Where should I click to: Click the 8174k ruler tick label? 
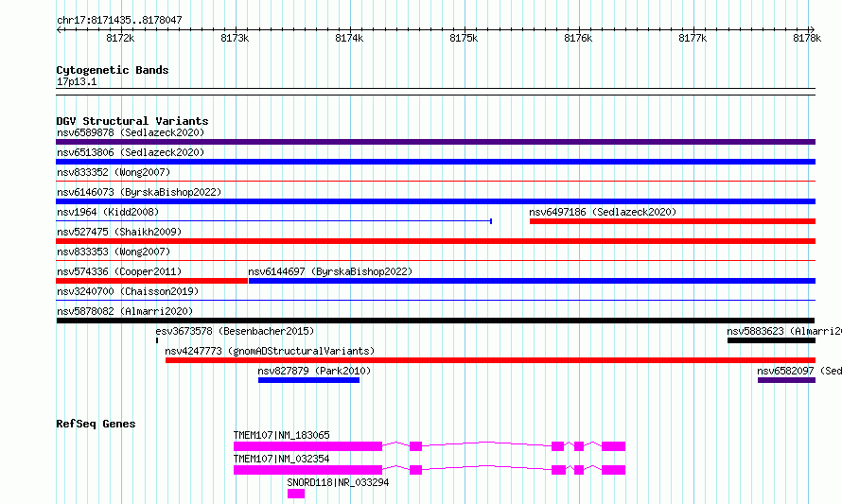coord(349,38)
